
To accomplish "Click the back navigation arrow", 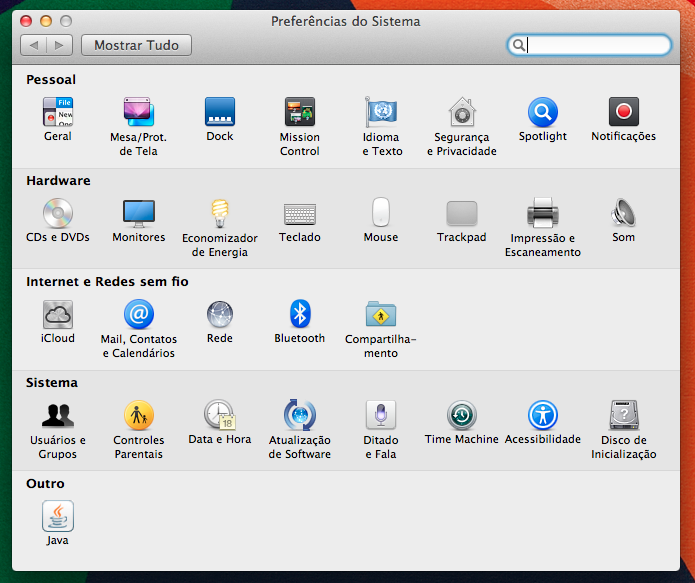I will 34,45.
